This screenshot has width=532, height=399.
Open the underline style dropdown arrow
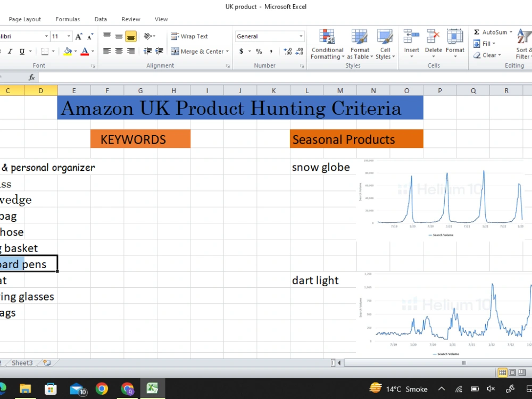pyautogui.click(x=30, y=52)
